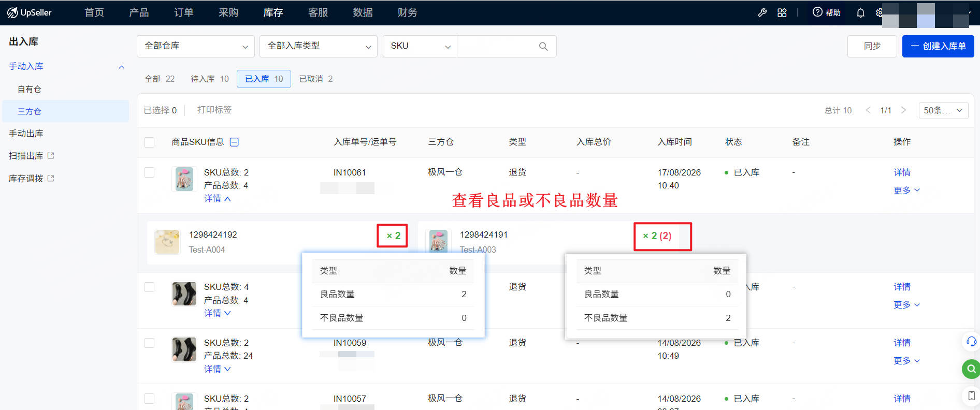Click socks thumbnail in IN10059 row
Viewport: 980px width, 410px height.
pyautogui.click(x=184, y=349)
